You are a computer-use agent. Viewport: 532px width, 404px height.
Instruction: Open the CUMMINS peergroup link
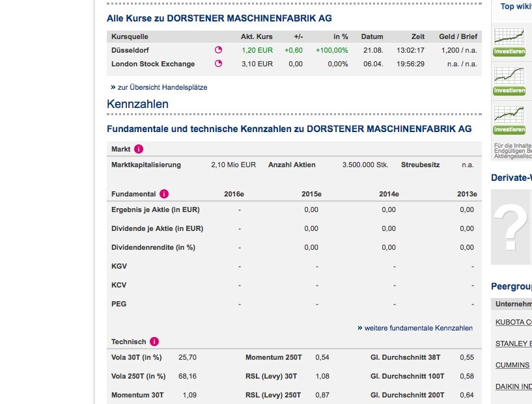click(512, 365)
